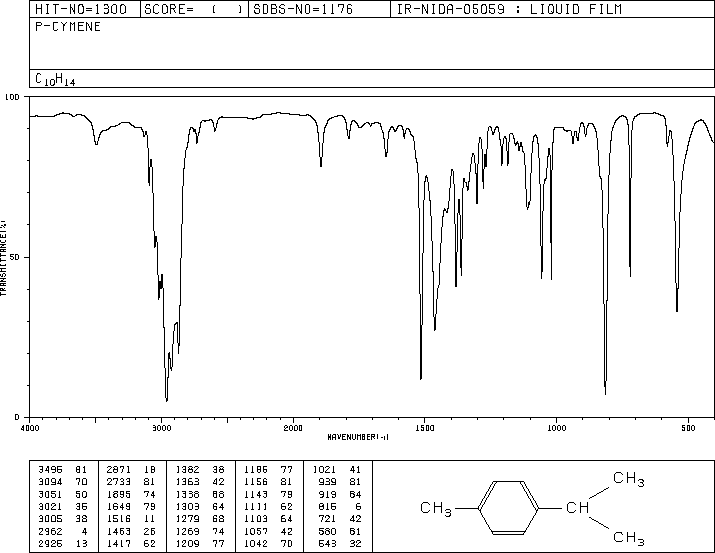Viewport: 715px width, 553px height.
Task: Click the 500 wavenumber axis label
Action: (x=689, y=428)
